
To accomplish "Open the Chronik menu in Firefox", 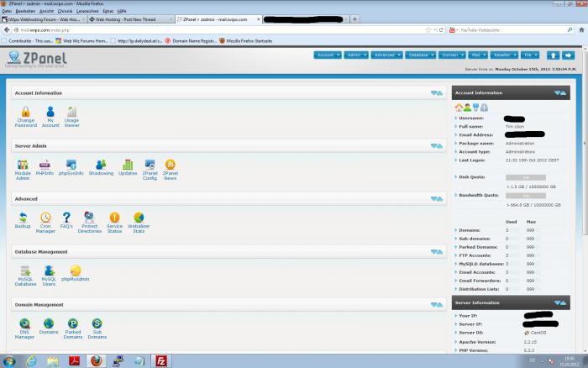I will 65,11.
